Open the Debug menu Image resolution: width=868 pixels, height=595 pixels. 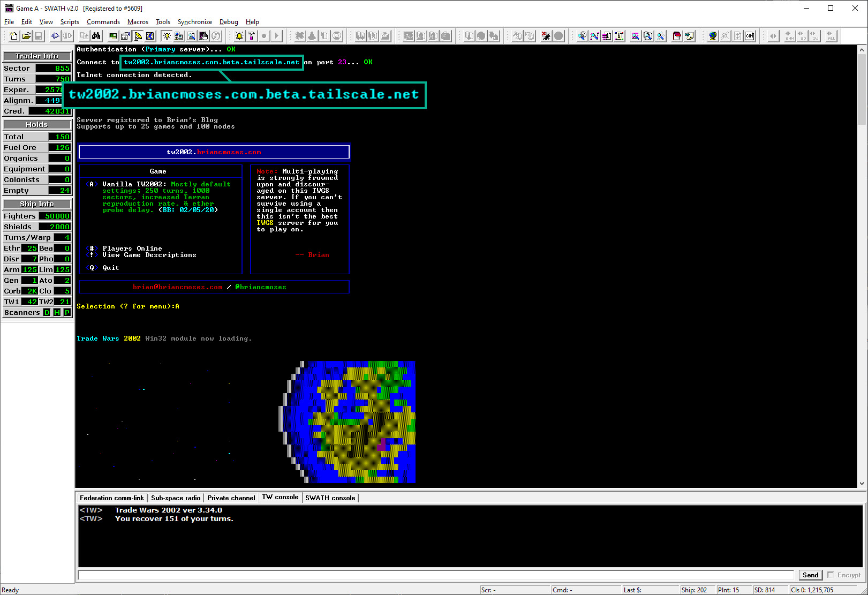coord(229,22)
